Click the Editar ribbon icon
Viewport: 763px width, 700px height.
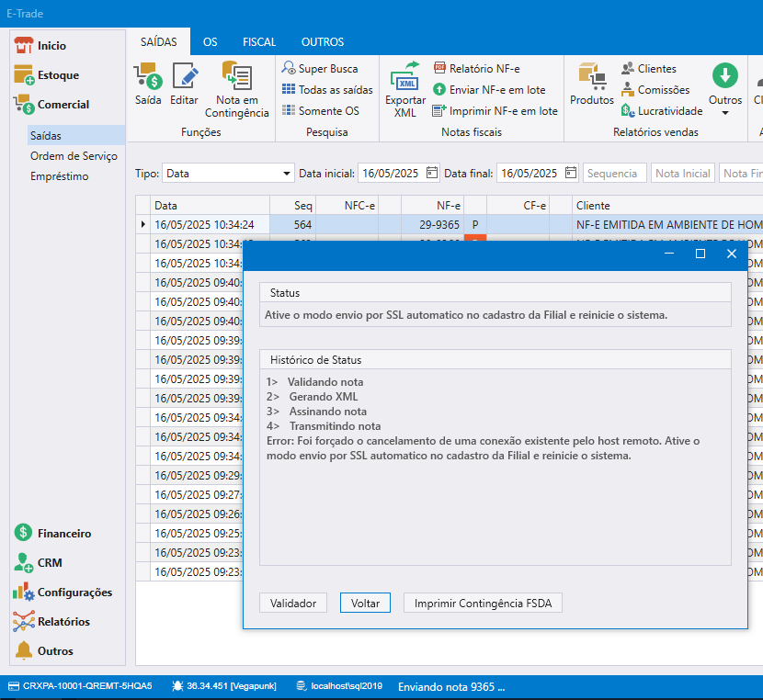pos(184,85)
